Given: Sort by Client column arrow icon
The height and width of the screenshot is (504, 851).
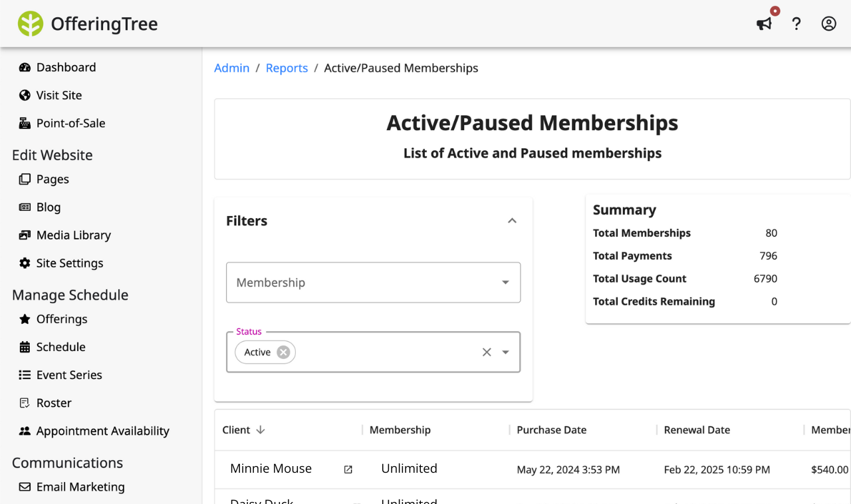Looking at the screenshot, I should (x=261, y=430).
